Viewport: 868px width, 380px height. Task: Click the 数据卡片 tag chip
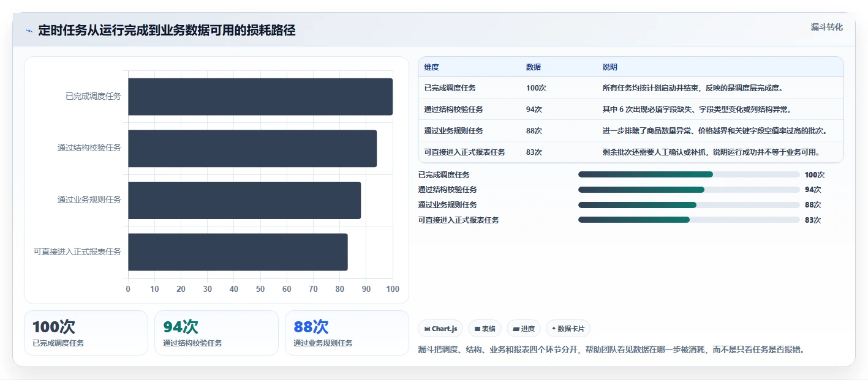[x=568, y=329]
